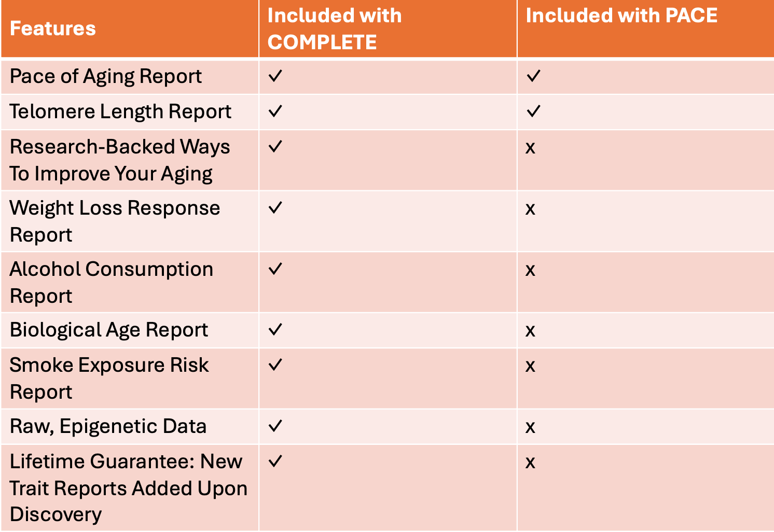
Task: Click the COMPLETE checkmark for Lifetime Guarantee row
Action: (x=275, y=461)
